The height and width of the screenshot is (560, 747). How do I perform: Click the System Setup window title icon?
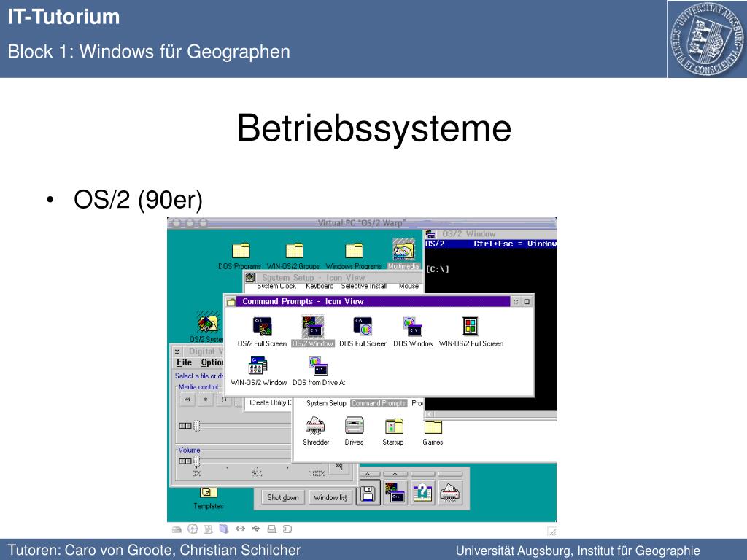(250, 277)
